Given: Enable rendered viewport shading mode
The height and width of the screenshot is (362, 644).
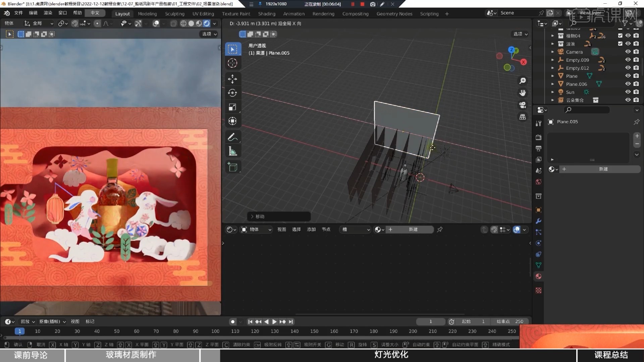Looking at the screenshot, I should (x=207, y=23).
